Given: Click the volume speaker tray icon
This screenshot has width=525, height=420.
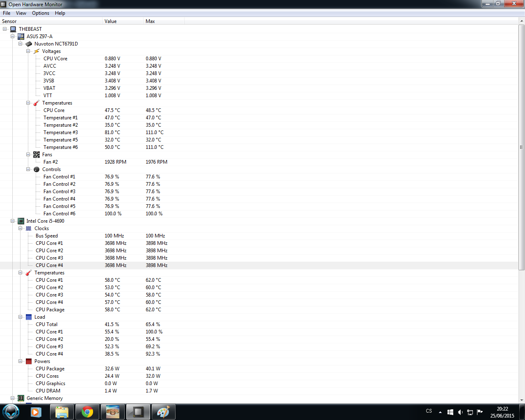Looking at the screenshot, I should pos(460,412).
